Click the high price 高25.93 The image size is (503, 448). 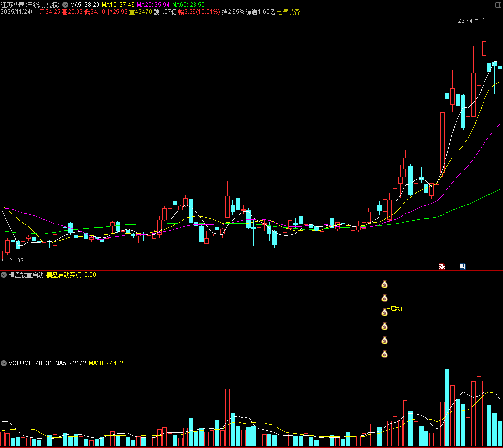point(72,12)
